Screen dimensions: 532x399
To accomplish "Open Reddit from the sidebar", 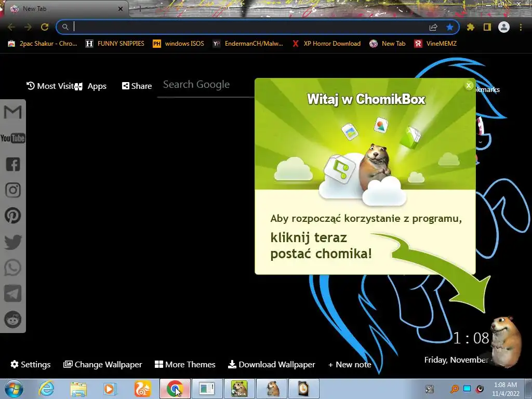I will (13, 320).
